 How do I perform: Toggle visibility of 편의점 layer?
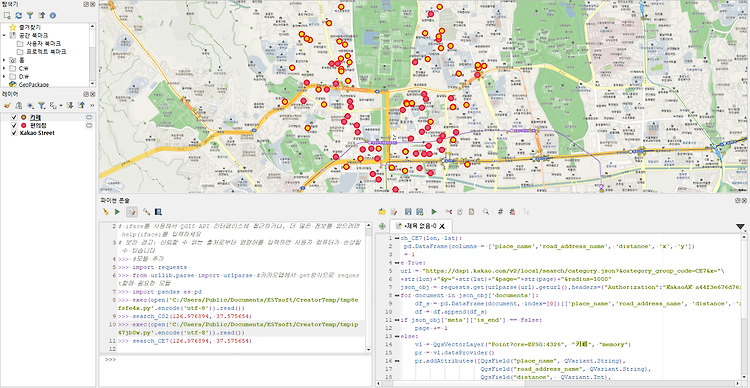point(14,125)
